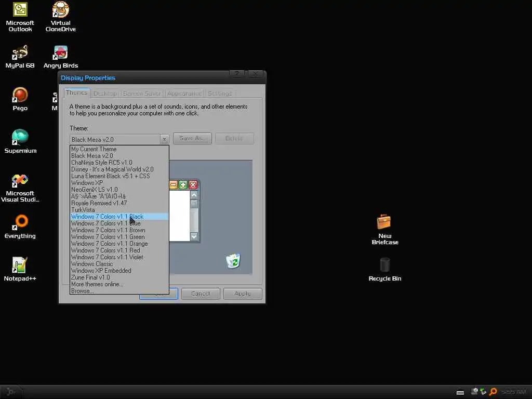
Task: Open the Appearance tab
Action: pyautogui.click(x=184, y=94)
